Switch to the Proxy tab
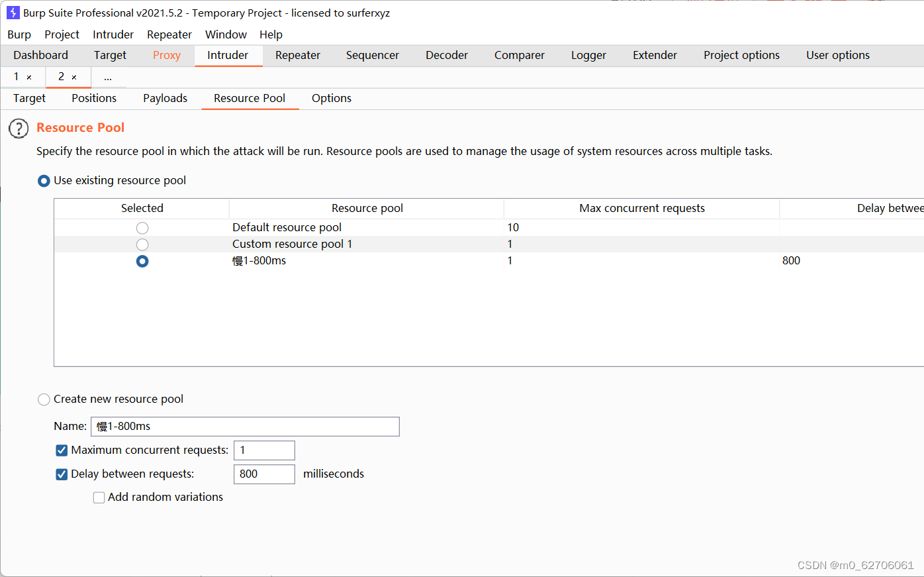Image resolution: width=924 pixels, height=577 pixels. tap(167, 55)
